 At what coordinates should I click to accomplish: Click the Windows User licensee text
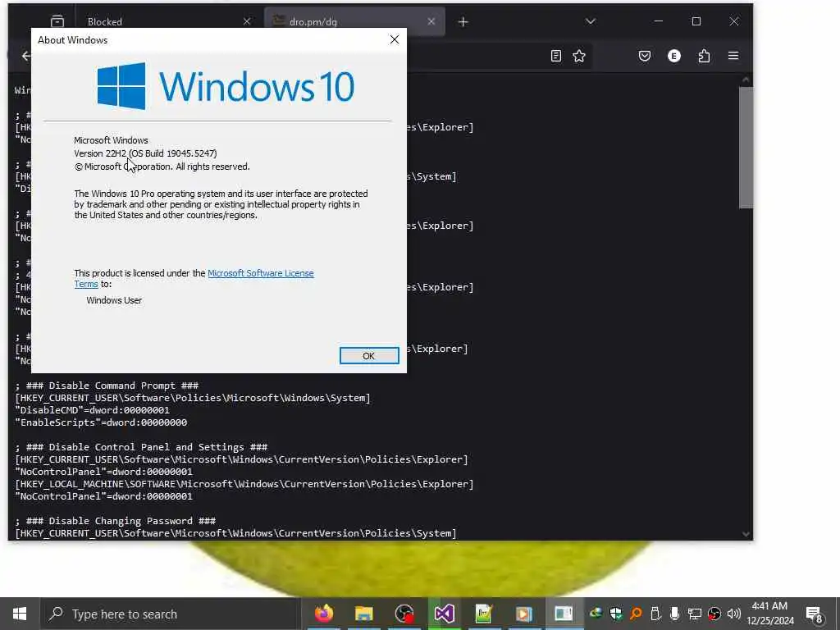tap(114, 300)
